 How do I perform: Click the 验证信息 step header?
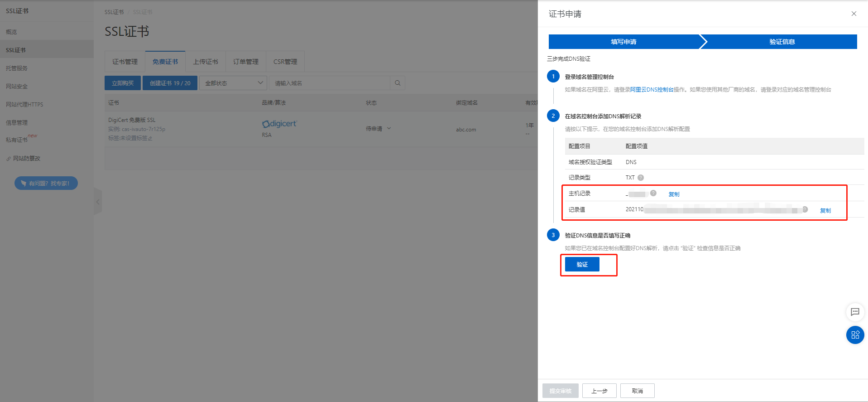coord(782,42)
